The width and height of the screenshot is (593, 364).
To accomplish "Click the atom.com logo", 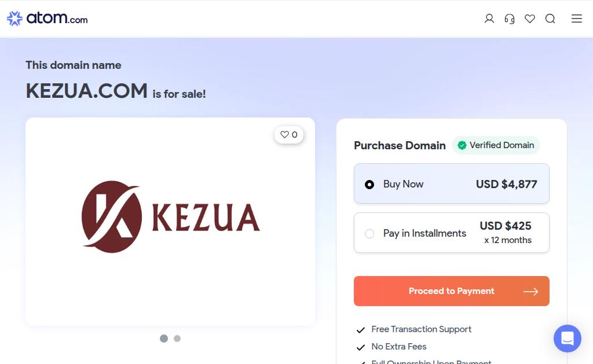I will pyautogui.click(x=47, y=19).
